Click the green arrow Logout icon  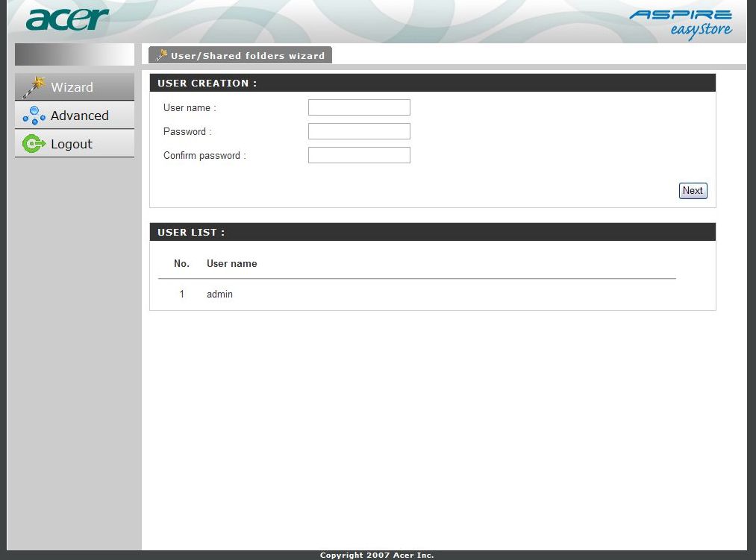click(x=34, y=144)
